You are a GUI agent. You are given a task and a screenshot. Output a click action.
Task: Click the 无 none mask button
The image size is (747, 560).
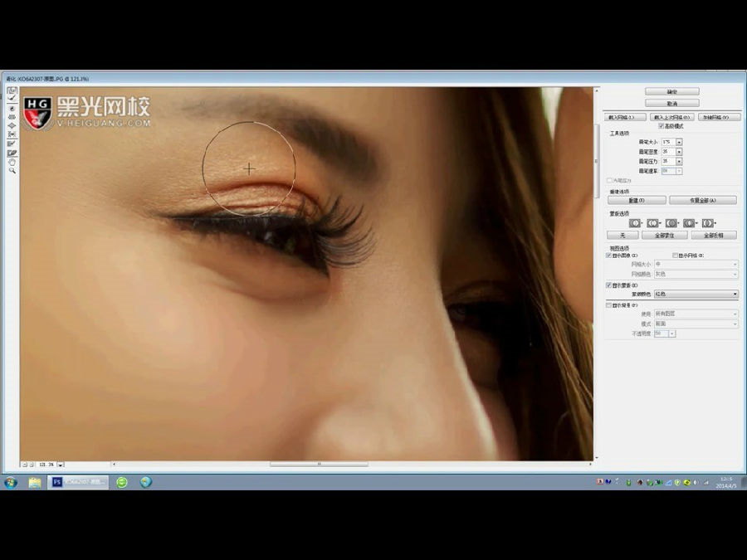click(622, 236)
